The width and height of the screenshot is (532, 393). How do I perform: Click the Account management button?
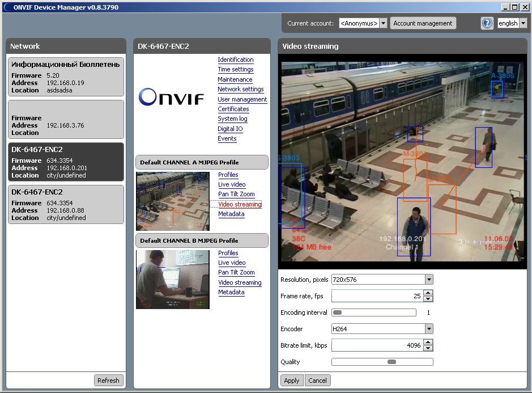pyautogui.click(x=423, y=23)
